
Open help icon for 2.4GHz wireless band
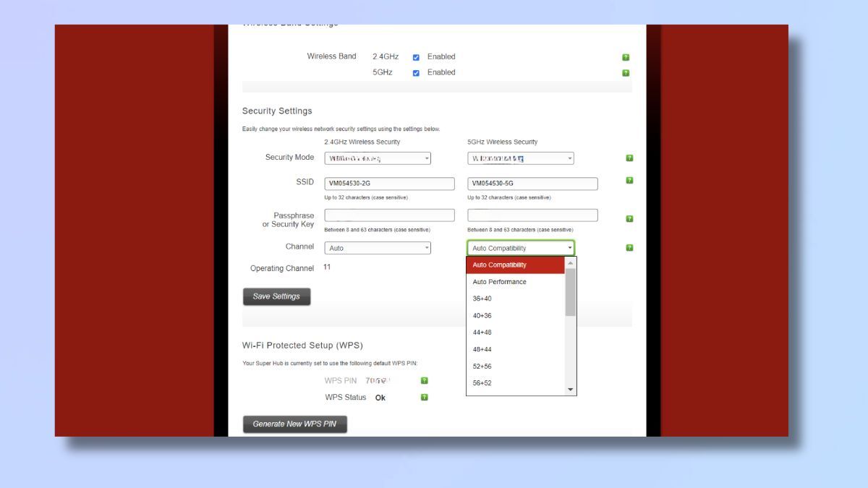[x=626, y=57]
